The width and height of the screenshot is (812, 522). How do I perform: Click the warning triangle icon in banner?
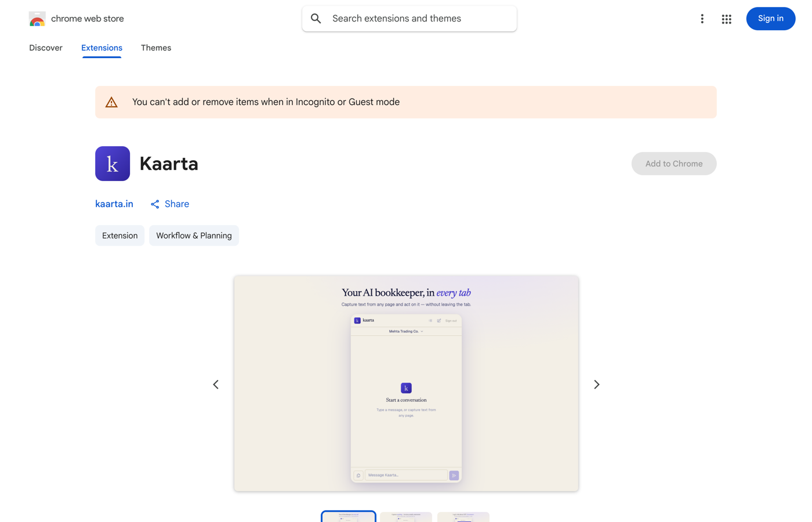point(111,103)
